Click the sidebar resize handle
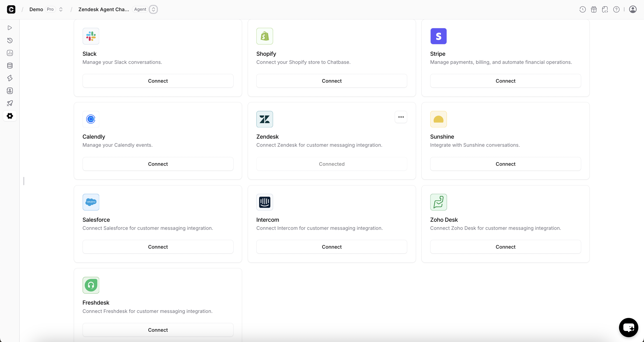The image size is (644, 342). pos(24,181)
